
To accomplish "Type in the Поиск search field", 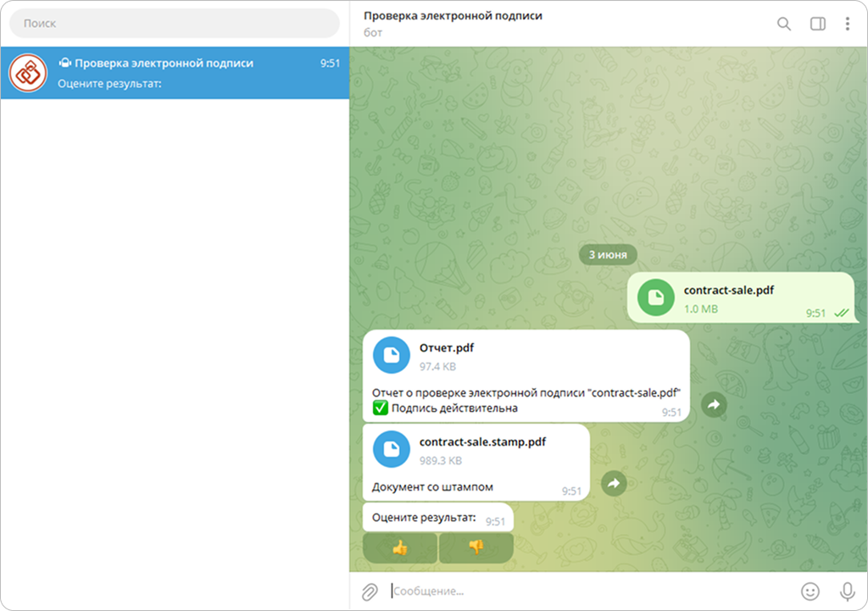I will point(174,24).
